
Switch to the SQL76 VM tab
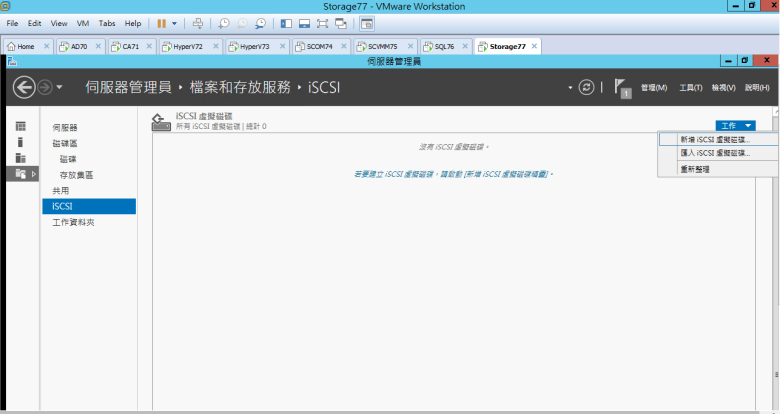pyautogui.click(x=442, y=46)
